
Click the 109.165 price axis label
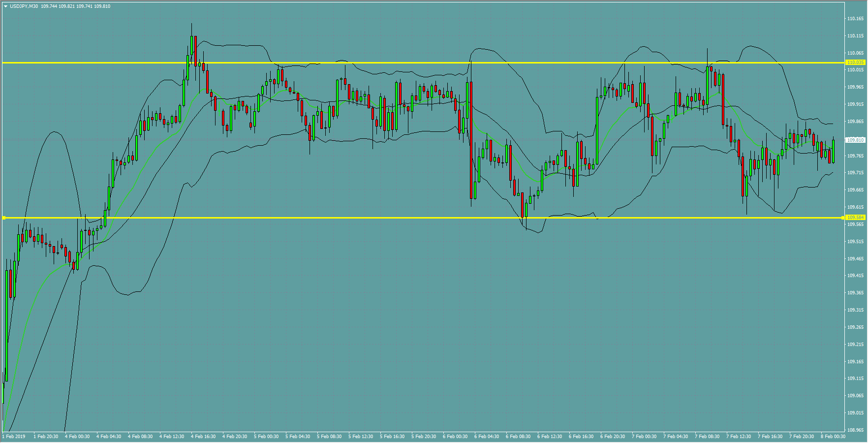[855, 362]
